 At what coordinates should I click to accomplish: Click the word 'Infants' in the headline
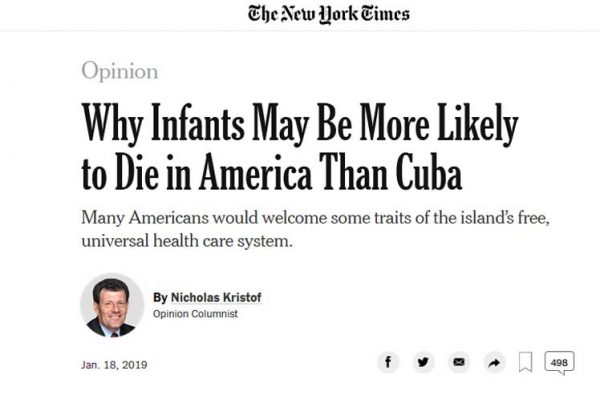pos(197,123)
